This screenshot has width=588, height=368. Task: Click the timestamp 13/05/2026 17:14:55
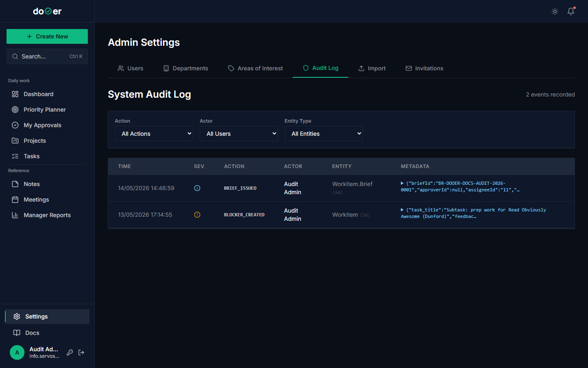point(145,215)
